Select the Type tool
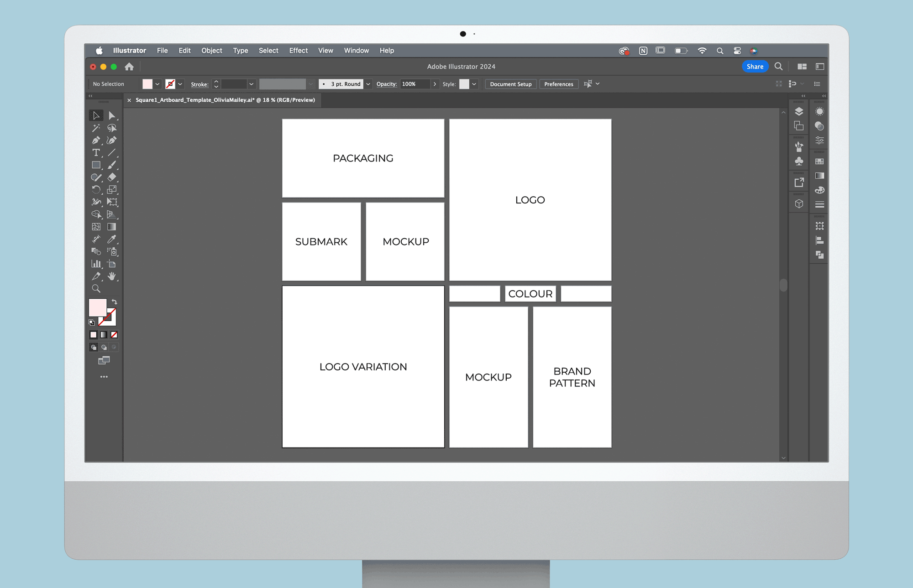Viewport: 913px width, 588px height. pos(96,153)
